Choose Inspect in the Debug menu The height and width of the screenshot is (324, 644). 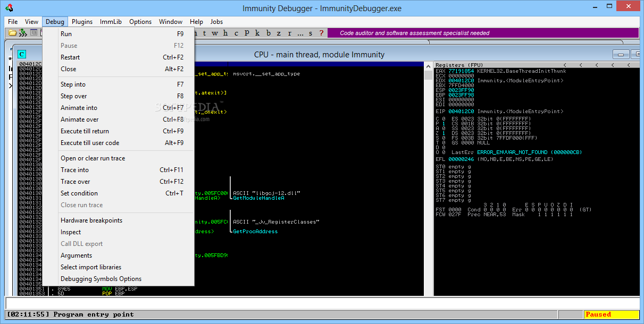coord(126,232)
